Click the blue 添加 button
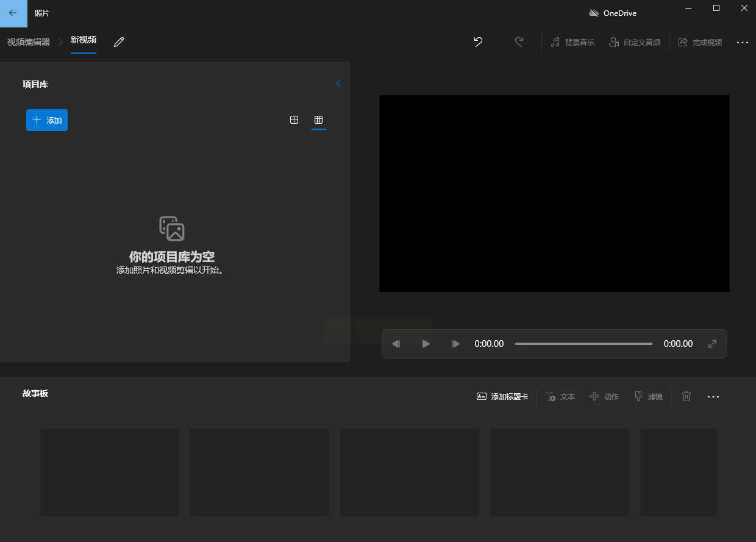Image resolution: width=756 pixels, height=542 pixels. pyautogui.click(x=47, y=120)
